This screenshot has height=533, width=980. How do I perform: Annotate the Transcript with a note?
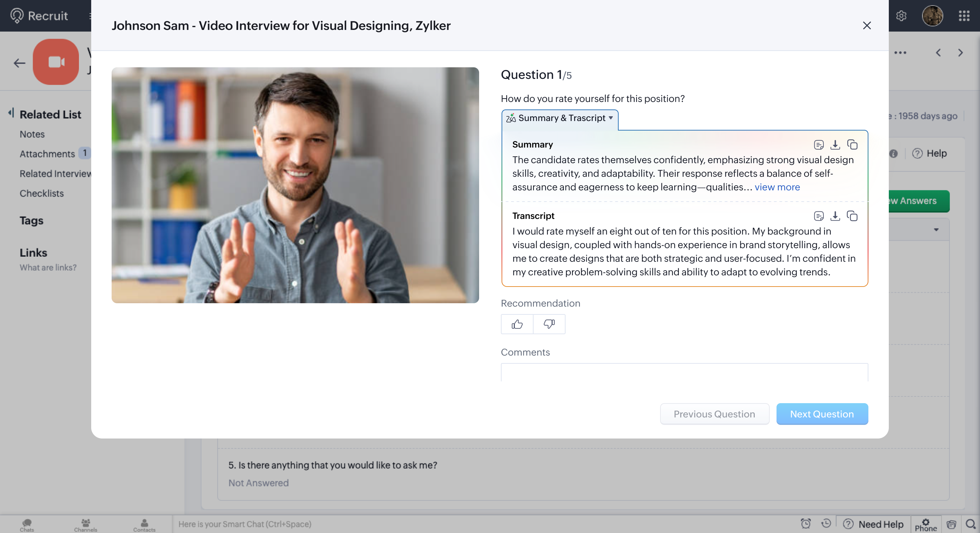(x=819, y=216)
